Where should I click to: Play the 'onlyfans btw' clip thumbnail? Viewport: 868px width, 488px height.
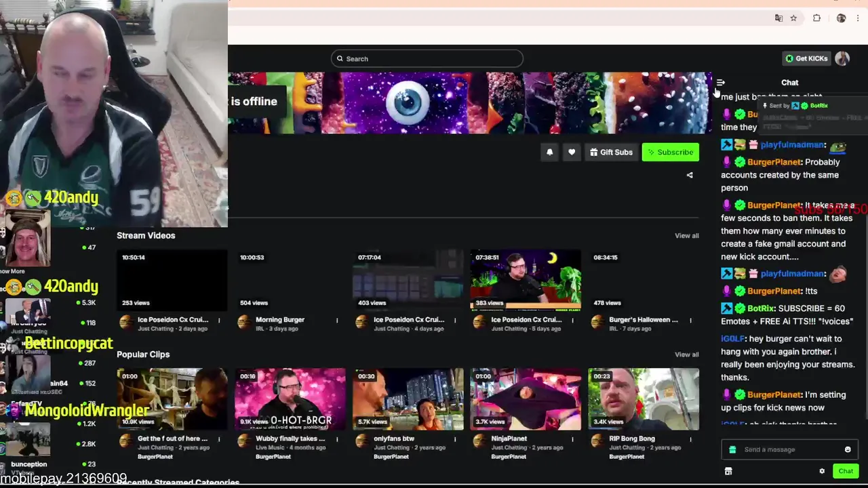coord(408,399)
